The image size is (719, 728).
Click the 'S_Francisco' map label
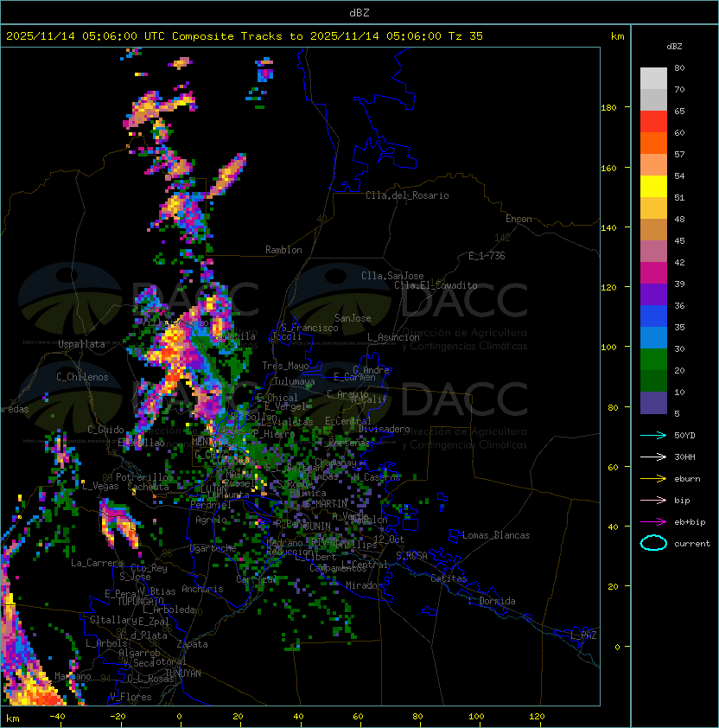pyautogui.click(x=309, y=328)
